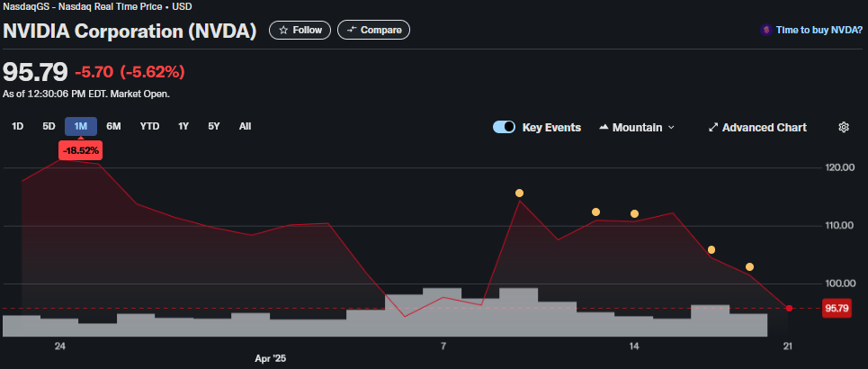Click the 24 date axis label

click(x=59, y=346)
